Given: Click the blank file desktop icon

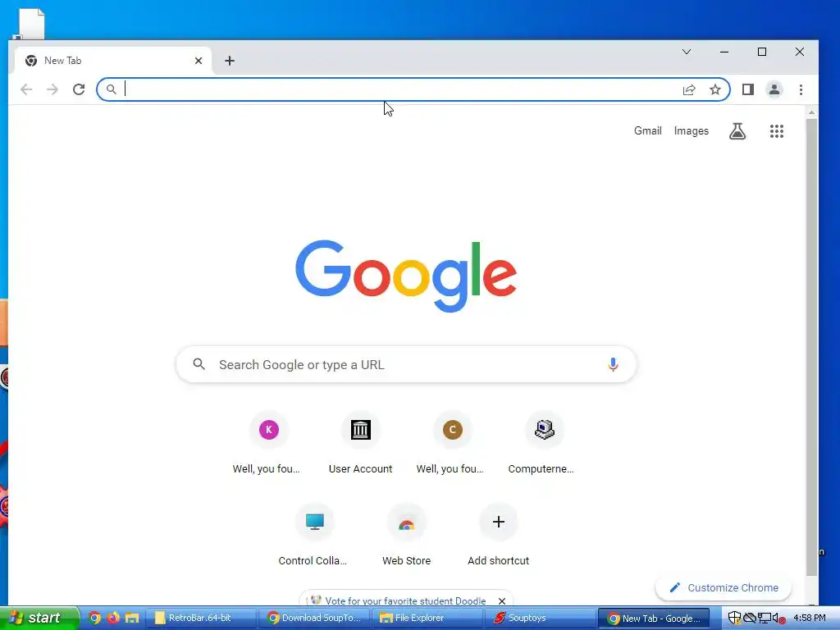Looking at the screenshot, I should 30,24.
